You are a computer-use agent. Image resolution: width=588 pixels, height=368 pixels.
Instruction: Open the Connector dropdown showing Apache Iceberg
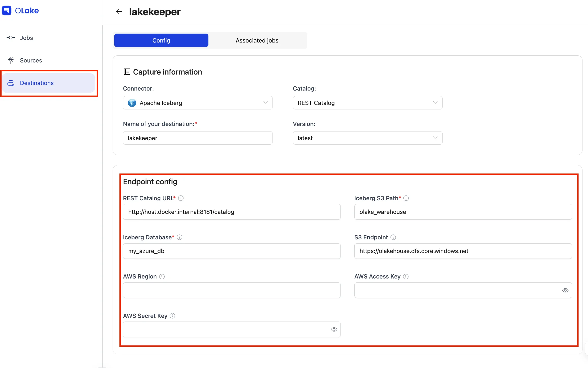coord(198,103)
